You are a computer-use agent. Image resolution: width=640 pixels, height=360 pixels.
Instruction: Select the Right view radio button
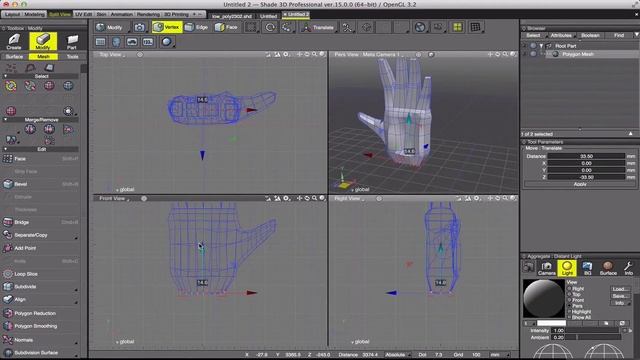coord(569,289)
